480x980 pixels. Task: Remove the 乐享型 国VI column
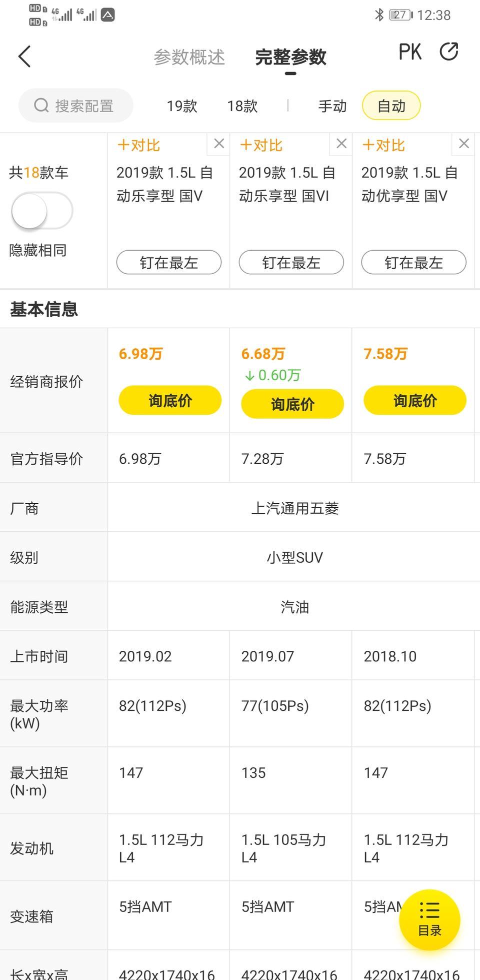[341, 144]
